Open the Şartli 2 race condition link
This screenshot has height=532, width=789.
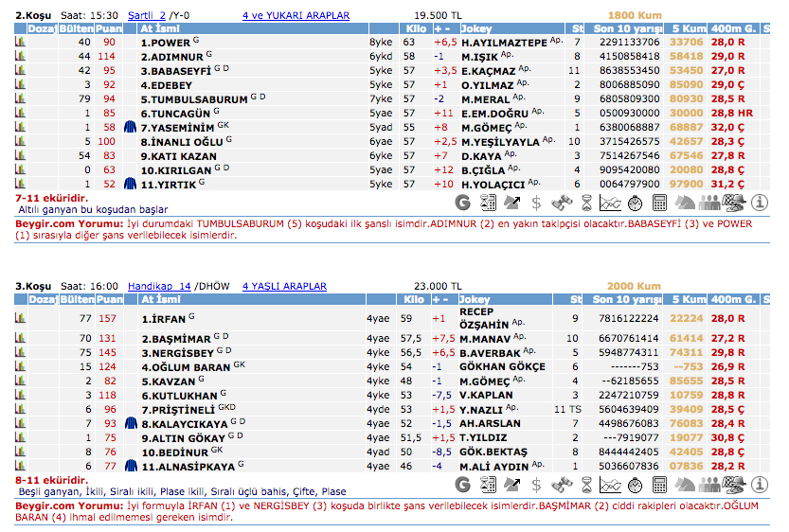click(147, 16)
